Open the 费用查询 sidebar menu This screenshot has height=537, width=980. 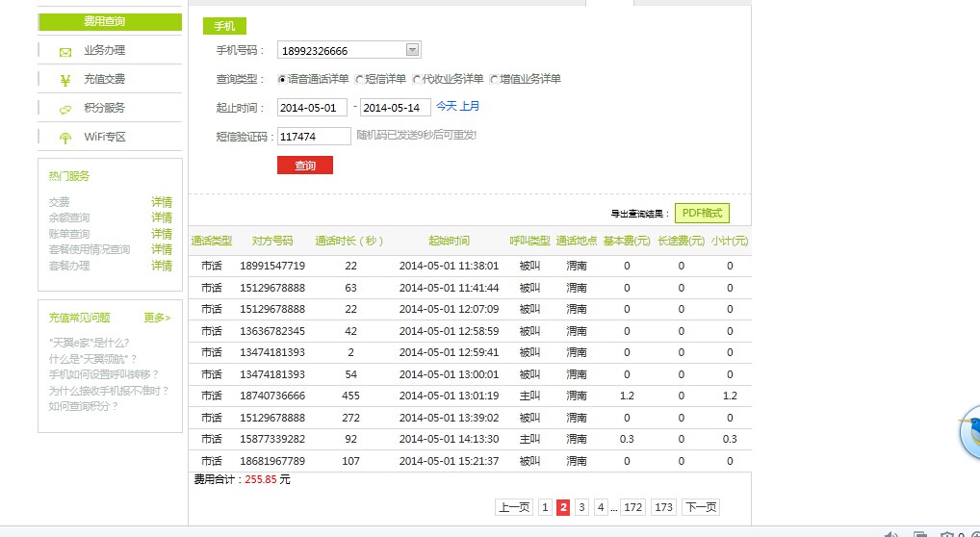110,21
